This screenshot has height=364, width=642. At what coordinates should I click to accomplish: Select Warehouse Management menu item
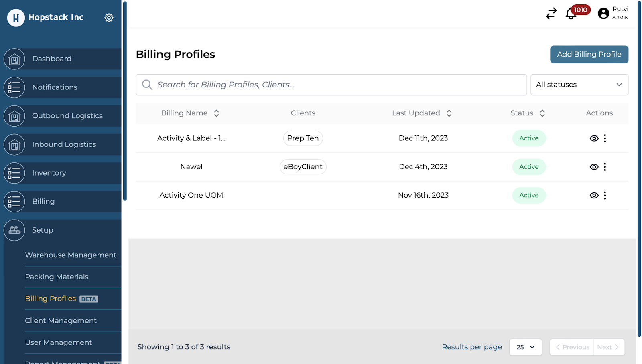click(x=71, y=255)
